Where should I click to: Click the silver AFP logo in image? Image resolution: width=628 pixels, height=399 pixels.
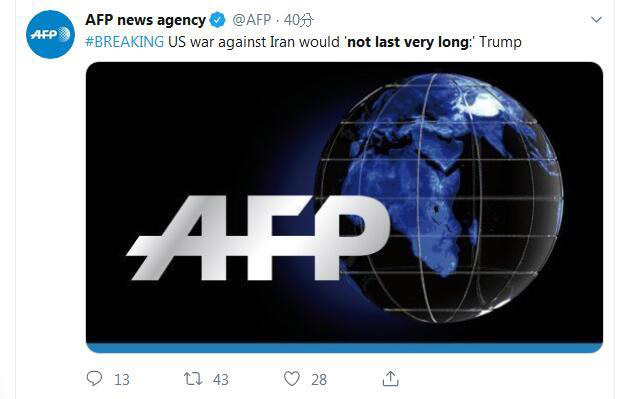point(258,238)
